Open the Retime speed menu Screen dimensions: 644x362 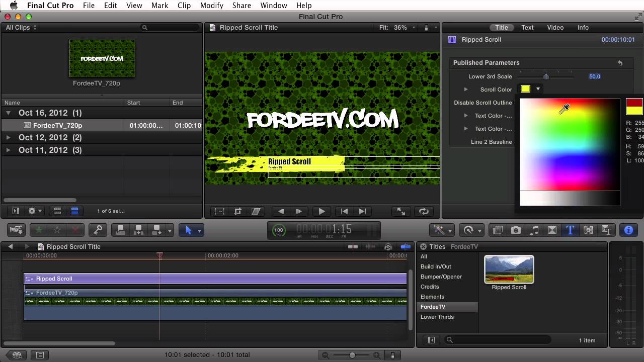point(471,230)
